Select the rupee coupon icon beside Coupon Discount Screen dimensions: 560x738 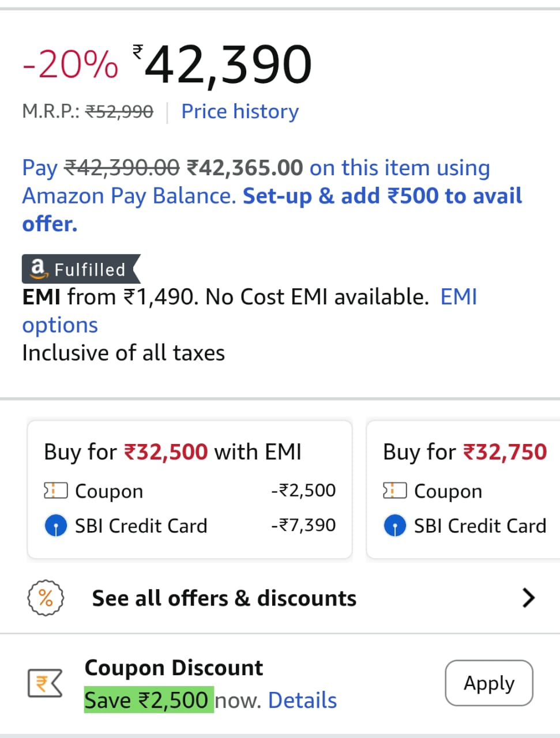[44, 683]
